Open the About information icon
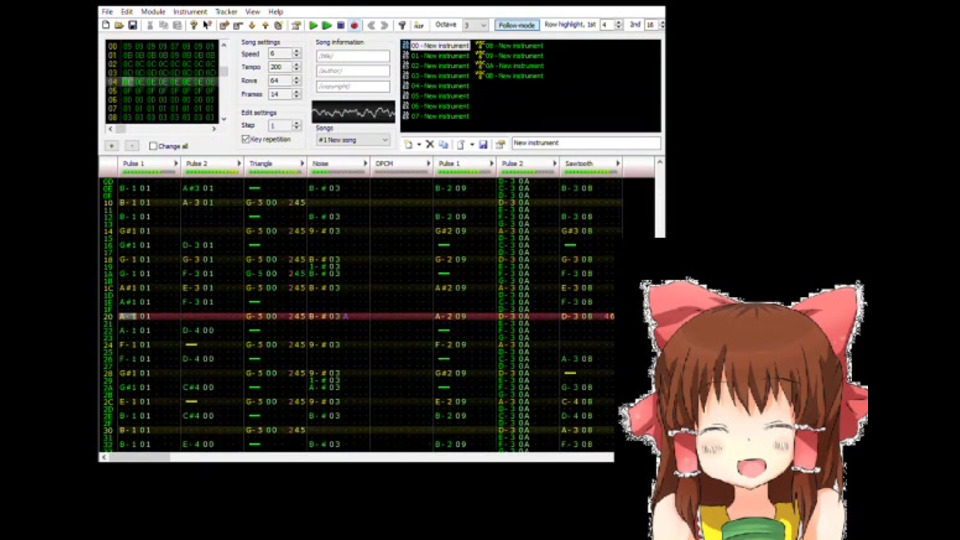 click(x=193, y=25)
